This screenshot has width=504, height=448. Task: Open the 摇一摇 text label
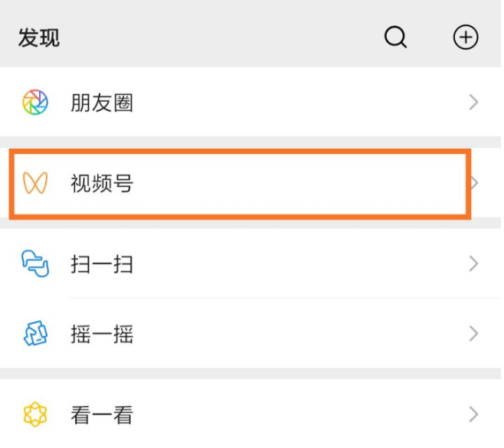102,335
